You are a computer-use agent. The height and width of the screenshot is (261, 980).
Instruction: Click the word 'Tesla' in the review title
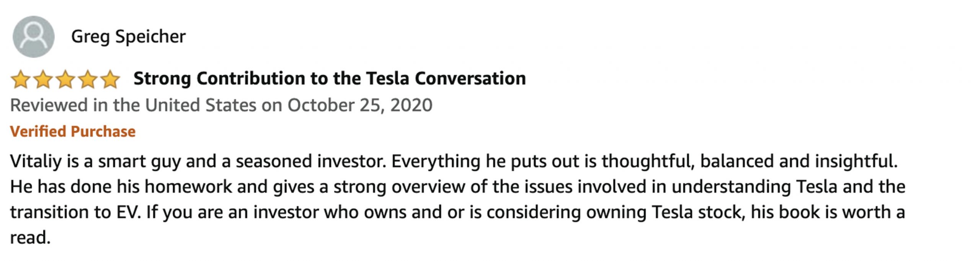pos(388,79)
